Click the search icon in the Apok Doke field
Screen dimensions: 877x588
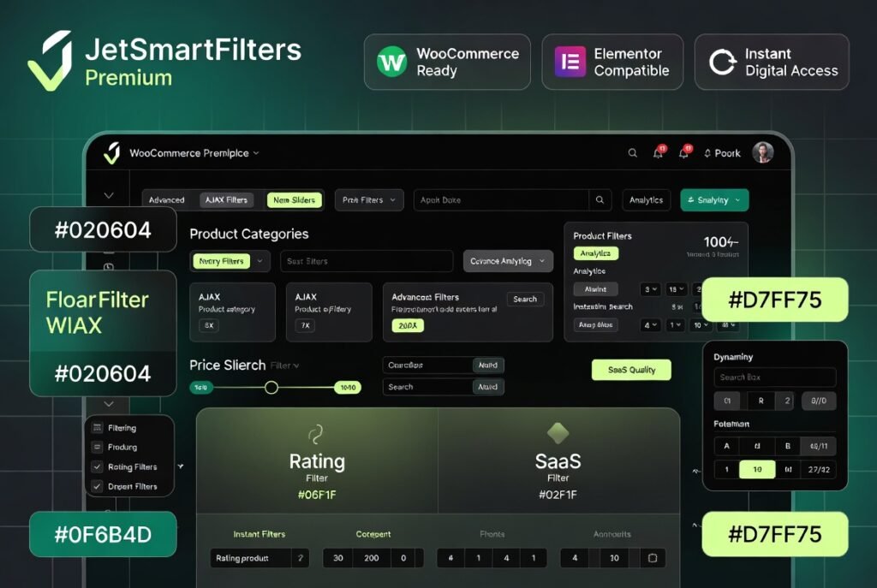click(x=600, y=199)
